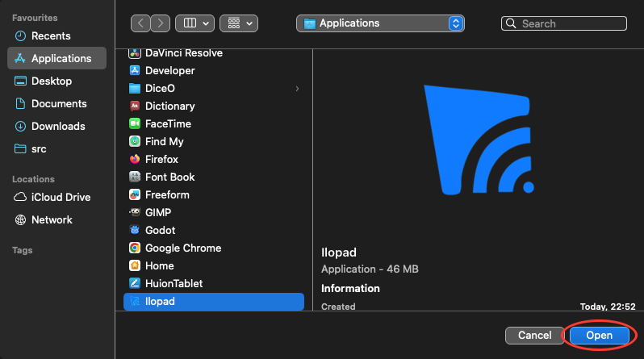This screenshot has height=359, width=644.
Task: Click the Search field
Action: [x=564, y=23]
